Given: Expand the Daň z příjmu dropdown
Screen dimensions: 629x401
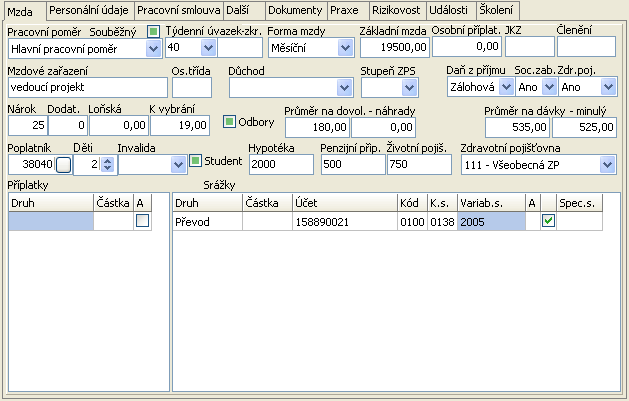Looking at the screenshot, I should pyautogui.click(x=506, y=87).
